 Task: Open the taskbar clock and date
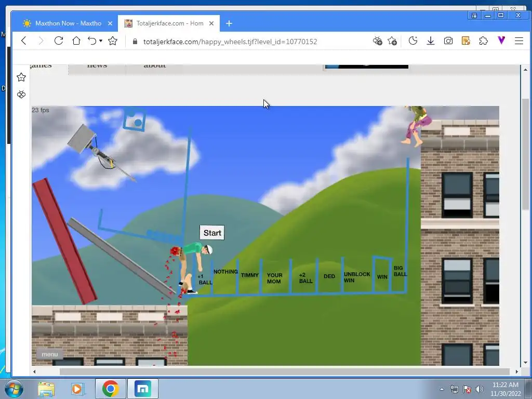pyautogui.click(x=505, y=389)
